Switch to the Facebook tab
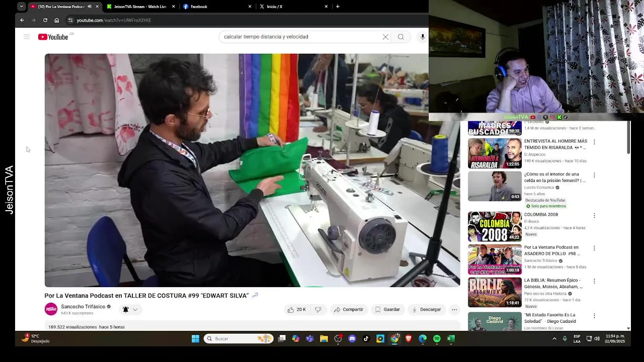The image size is (644, 362). click(x=216, y=7)
